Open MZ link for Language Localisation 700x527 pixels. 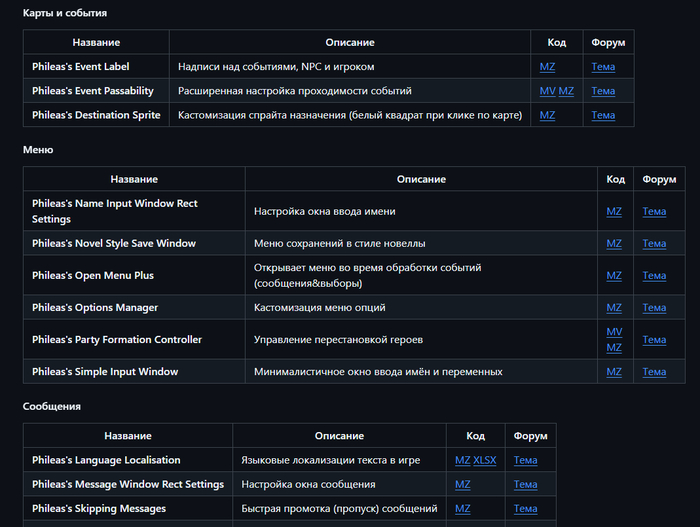tap(462, 460)
